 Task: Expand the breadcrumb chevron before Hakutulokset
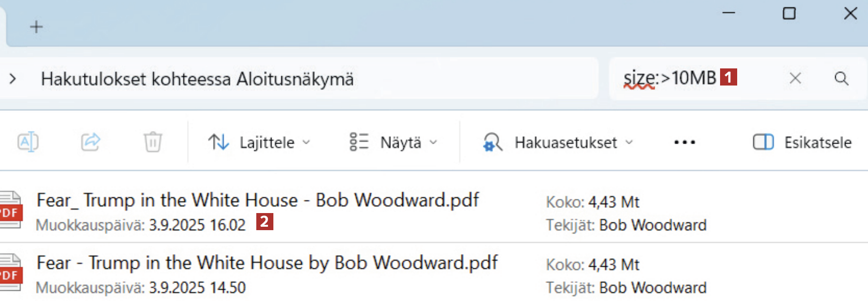(x=13, y=79)
